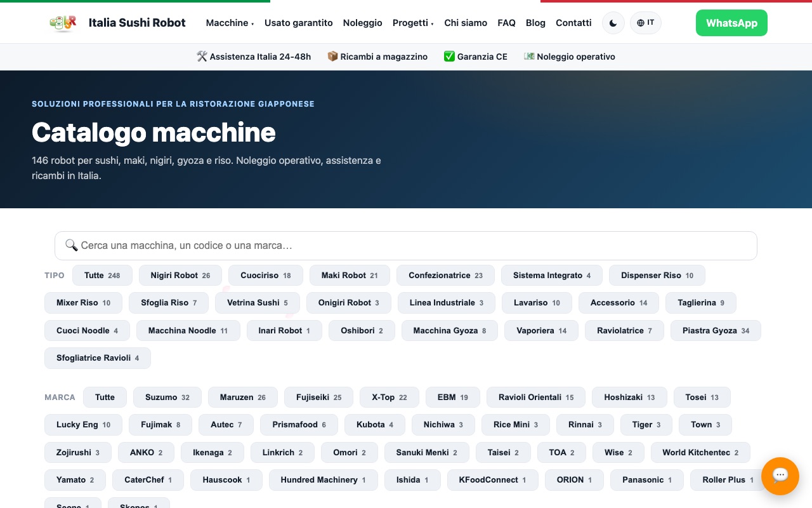The height and width of the screenshot is (508, 812).
Task: Filter by Maki Robot type
Action: click(x=350, y=276)
